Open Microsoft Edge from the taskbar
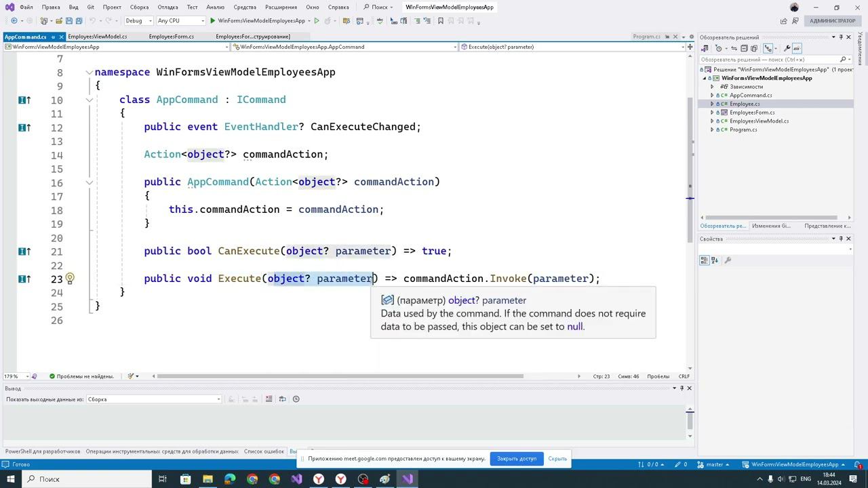Image resolution: width=868 pixels, height=488 pixels. click(x=230, y=479)
